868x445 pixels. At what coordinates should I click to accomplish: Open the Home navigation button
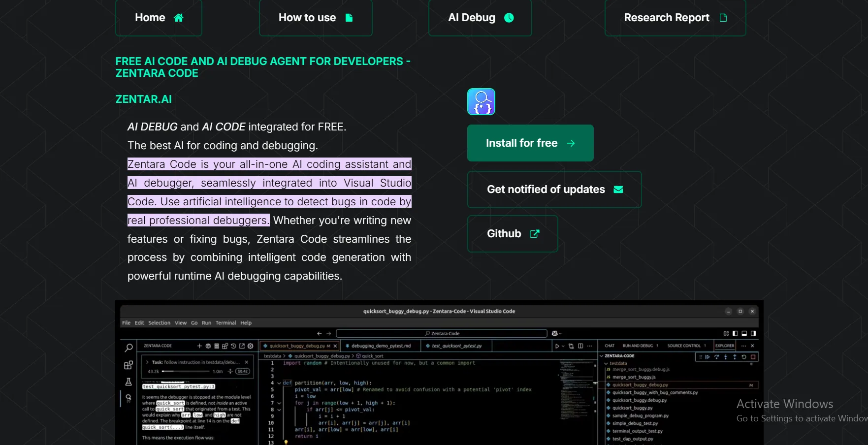point(159,18)
